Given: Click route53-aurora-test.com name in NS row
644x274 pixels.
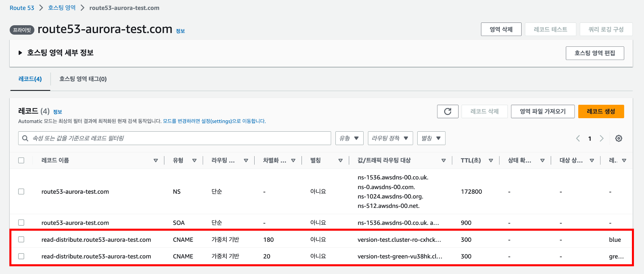Looking at the screenshot, I should coord(75,191).
